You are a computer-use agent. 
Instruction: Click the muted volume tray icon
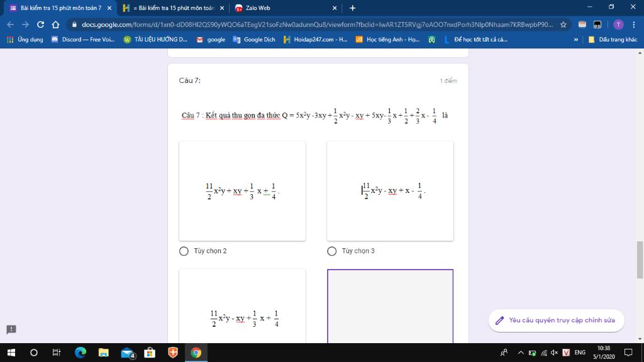pyautogui.click(x=555, y=353)
